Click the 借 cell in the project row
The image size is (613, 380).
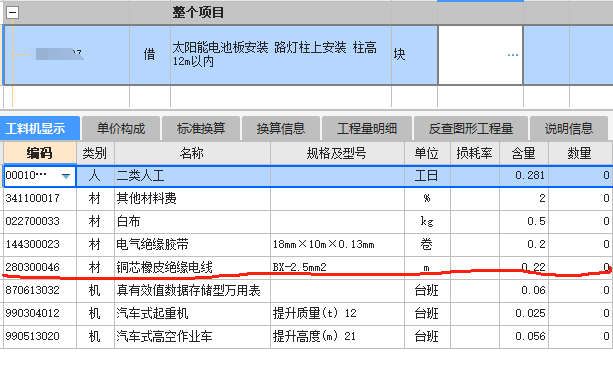coord(150,55)
